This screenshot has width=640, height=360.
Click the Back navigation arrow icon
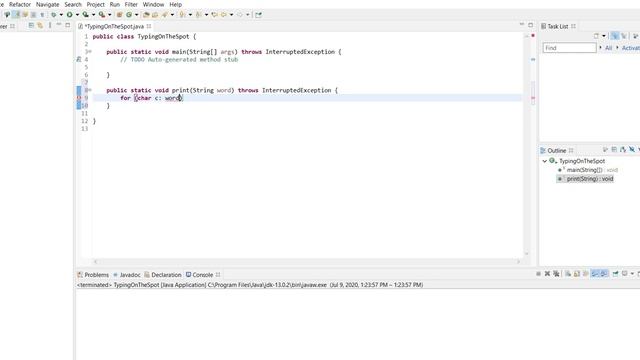tap(224, 15)
